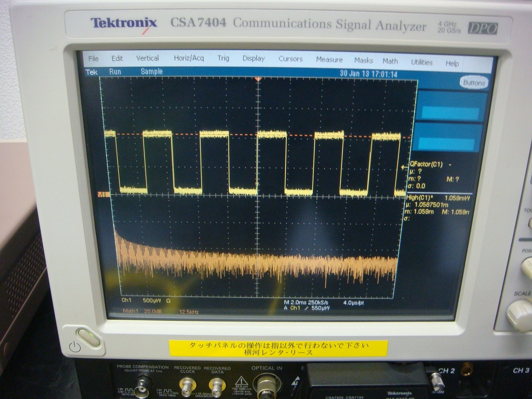Open the Vertical menu

[x=147, y=58]
